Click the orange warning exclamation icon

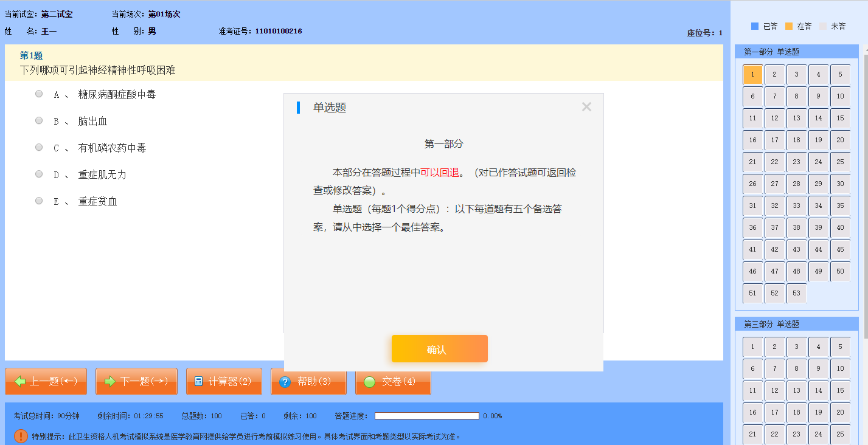(21, 436)
